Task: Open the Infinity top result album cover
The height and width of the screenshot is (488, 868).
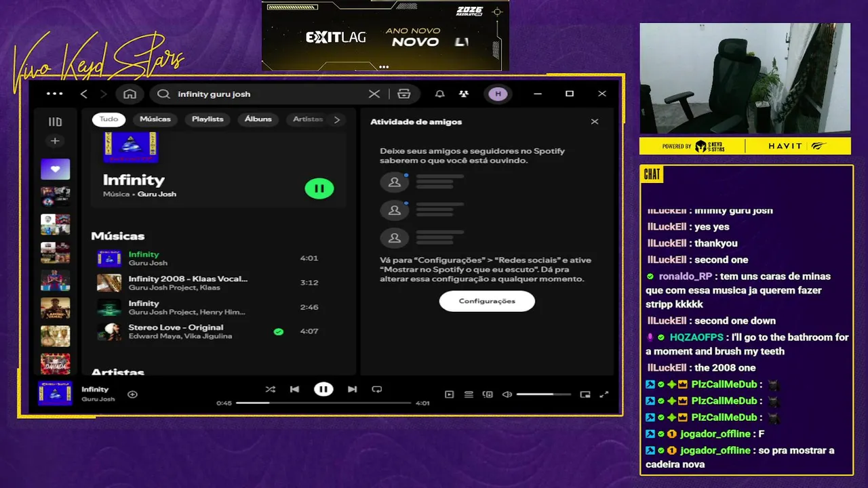Action: [x=131, y=147]
